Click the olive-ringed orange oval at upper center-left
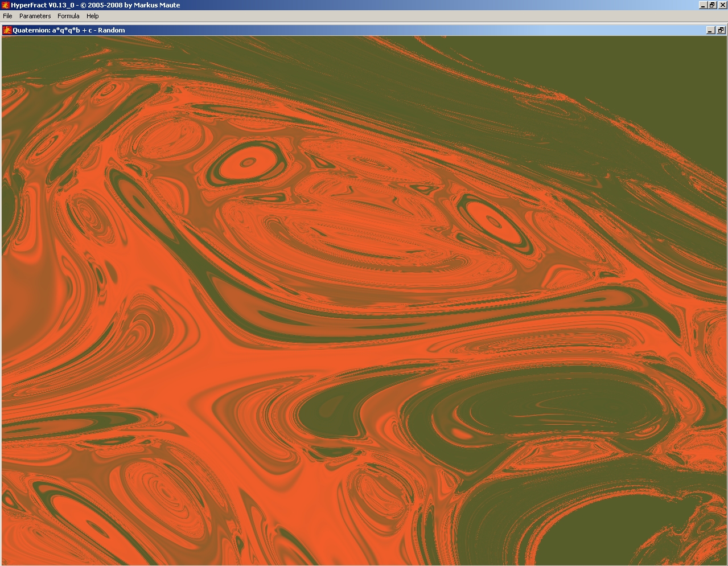Image resolution: width=728 pixels, height=566 pixels. [x=246, y=163]
